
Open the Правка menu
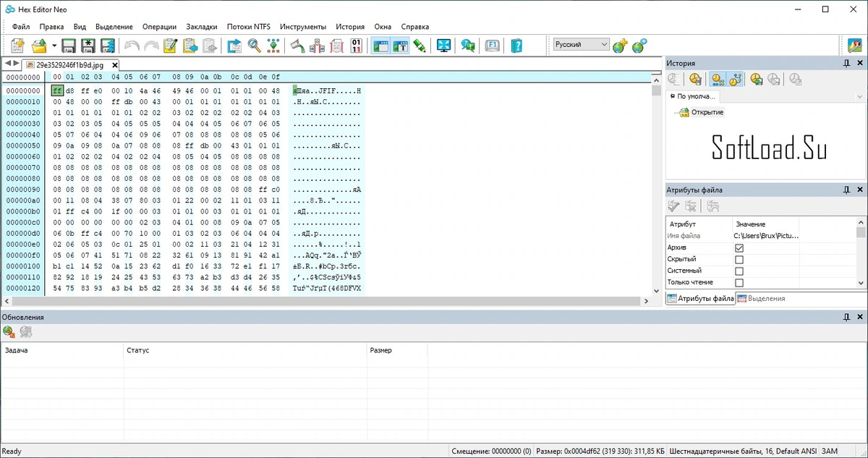tap(52, 27)
